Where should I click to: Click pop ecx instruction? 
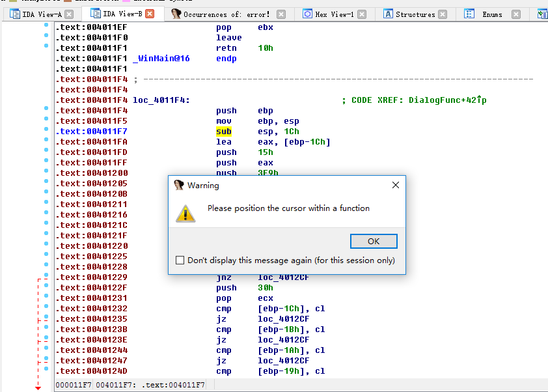pyautogui.click(x=244, y=298)
